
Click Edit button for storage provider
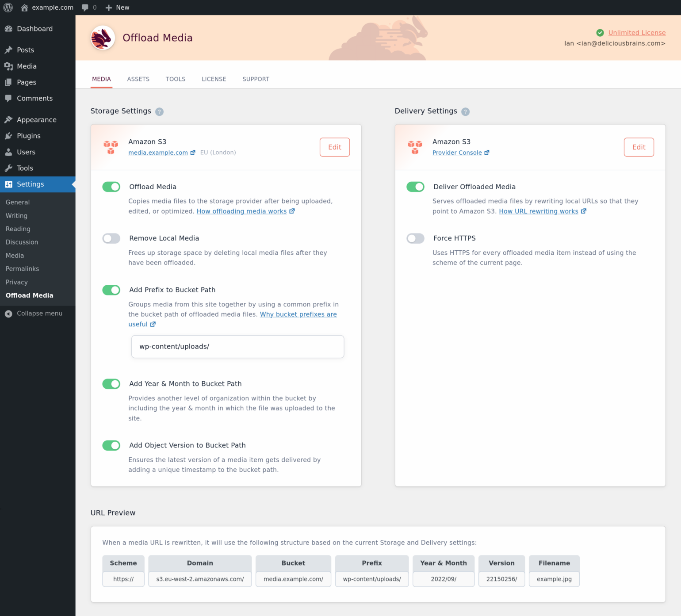pyautogui.click(x=335, y=147)
